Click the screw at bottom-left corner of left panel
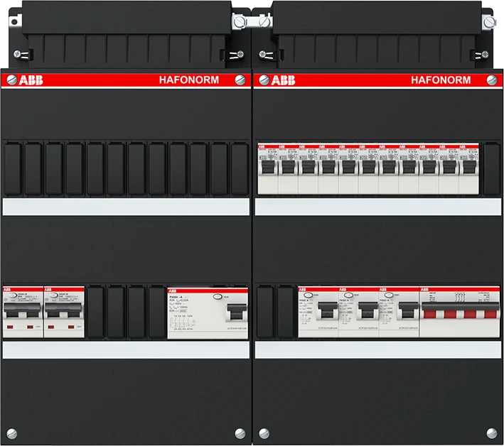Screen dimensions: 504x446 coord(11,432)
